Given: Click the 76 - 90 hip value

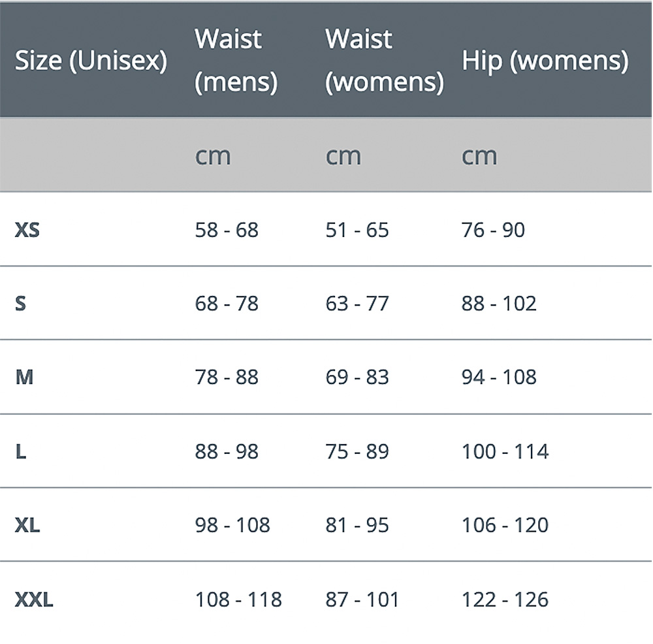Looking at the screenshot, I should [493, 230].
